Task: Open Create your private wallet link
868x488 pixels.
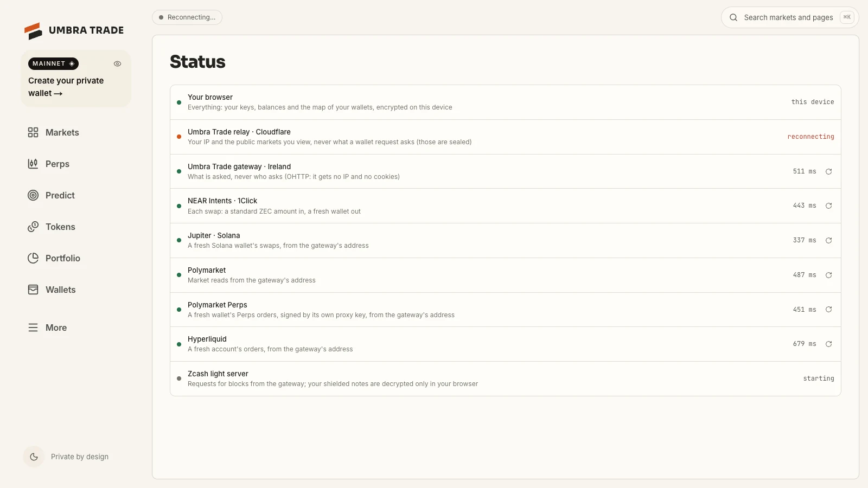Action: [x=66, y=87]
